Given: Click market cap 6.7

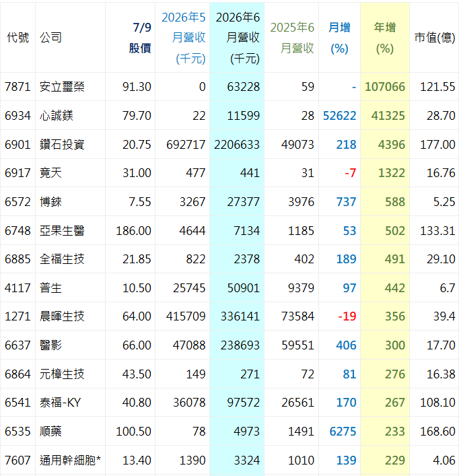Looking at the screenshot, I should coord(448,288).
